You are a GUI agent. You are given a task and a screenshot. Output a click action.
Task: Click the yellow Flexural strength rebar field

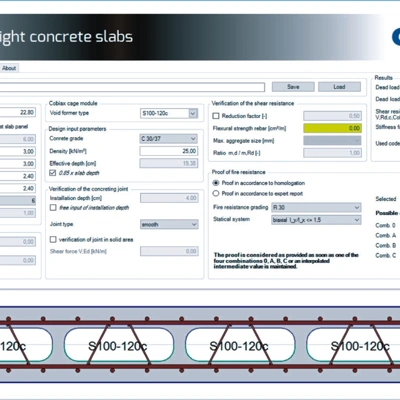332,128
